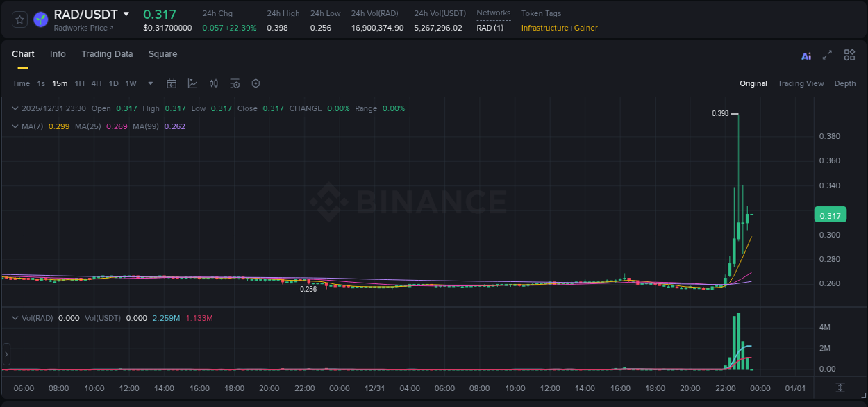868x407 pixels.
Task: Open the chart settings hexagon icon
Action: pos(256,83)
